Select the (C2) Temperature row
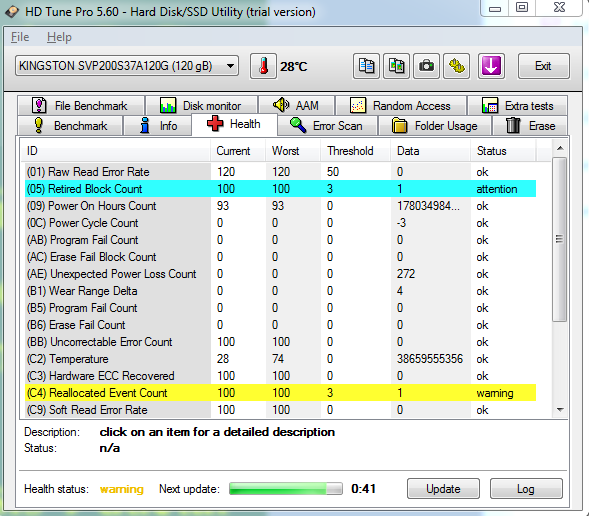 coord(281,359)
